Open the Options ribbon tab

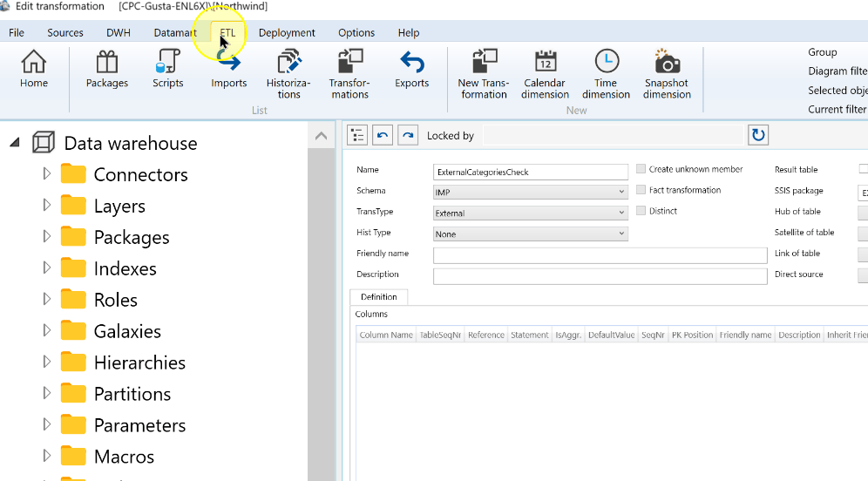pyautogui.click(x=356, y=32)
